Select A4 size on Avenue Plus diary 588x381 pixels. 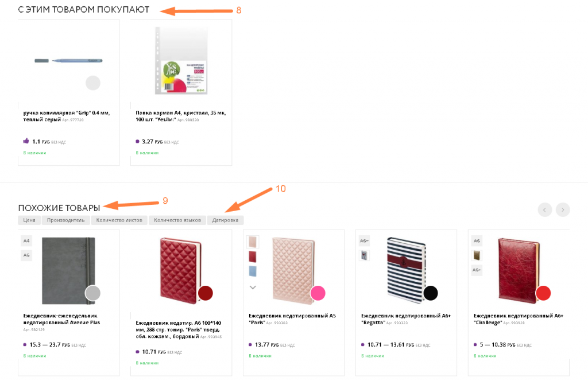(26, 241)
